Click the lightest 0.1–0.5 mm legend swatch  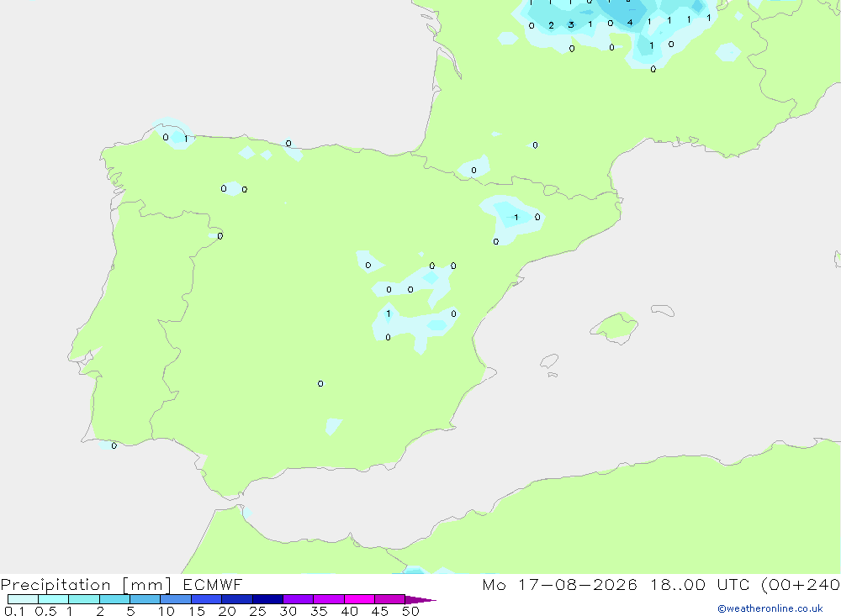[23, 599]
